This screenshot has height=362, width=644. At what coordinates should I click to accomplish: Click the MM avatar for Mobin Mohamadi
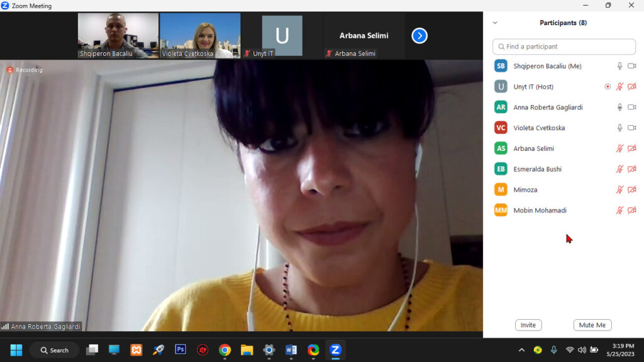[x=501, y=210]
